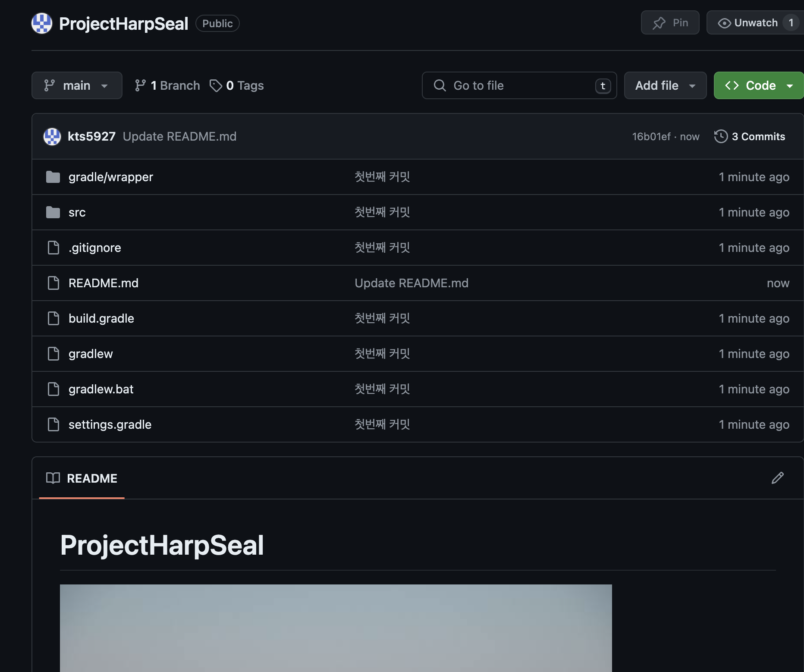Open the green Code dropdown

pos(758,85)
